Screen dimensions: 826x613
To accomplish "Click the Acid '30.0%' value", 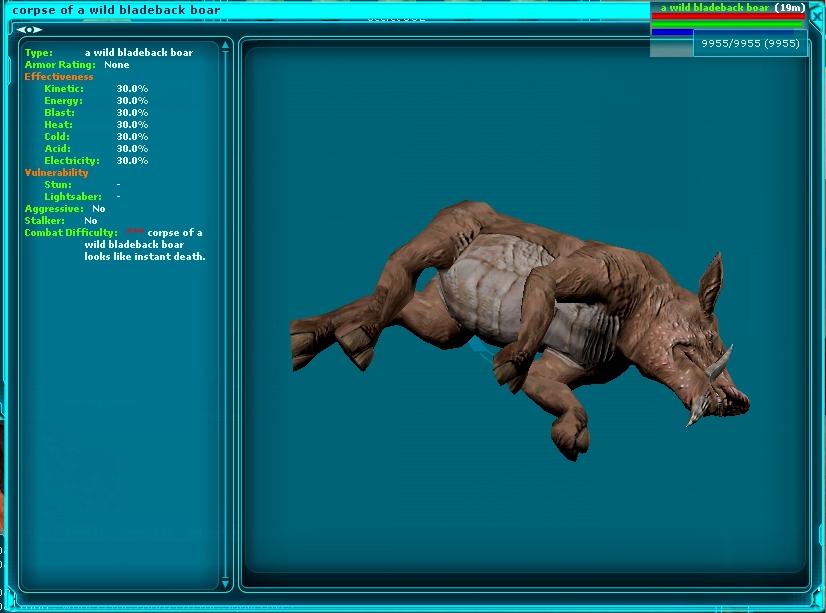I will pyautogui.click(x=132, y=149).
